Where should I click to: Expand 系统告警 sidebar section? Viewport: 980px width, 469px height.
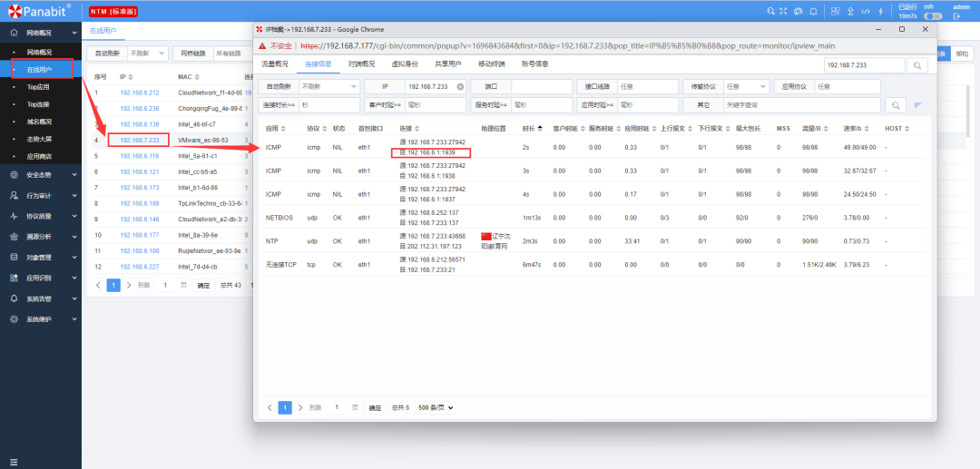pyautogui.click(x=41, y=298)
